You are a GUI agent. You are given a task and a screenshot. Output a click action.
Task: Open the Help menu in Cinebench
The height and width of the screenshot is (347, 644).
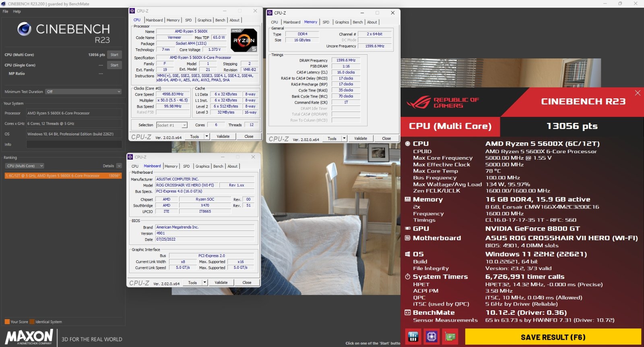[17, 12]
